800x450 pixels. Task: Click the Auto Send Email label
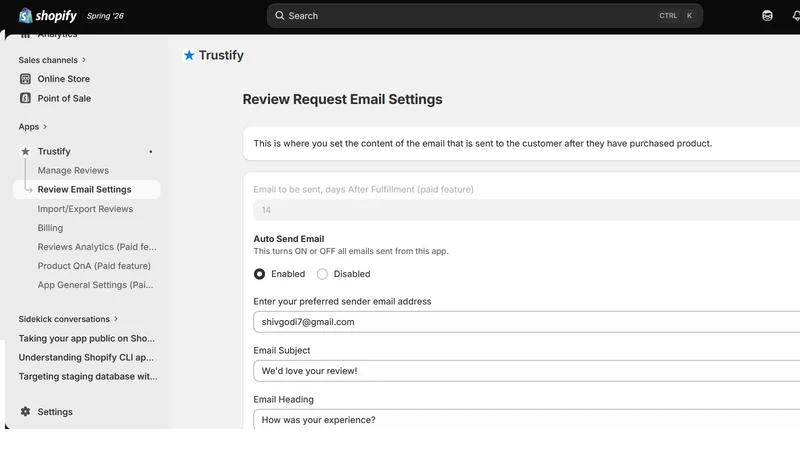tap(289, 239)
